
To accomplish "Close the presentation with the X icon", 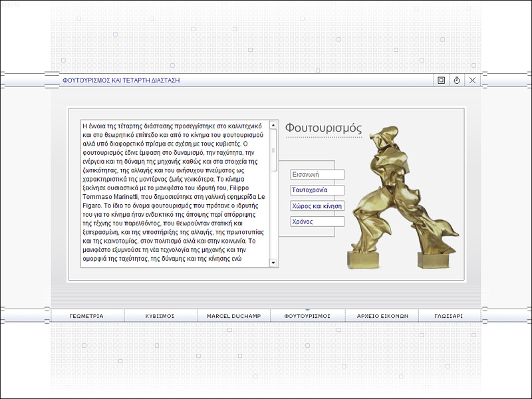I will (x=472, y=80).
